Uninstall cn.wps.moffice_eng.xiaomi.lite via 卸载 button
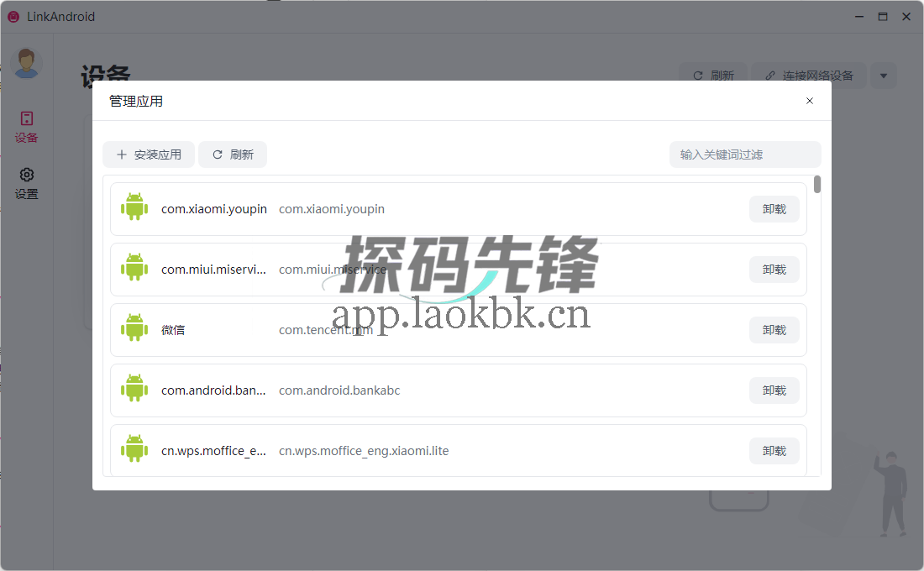Screen dimensions: 924x571 pyautogui.click(x=774, y=451)
